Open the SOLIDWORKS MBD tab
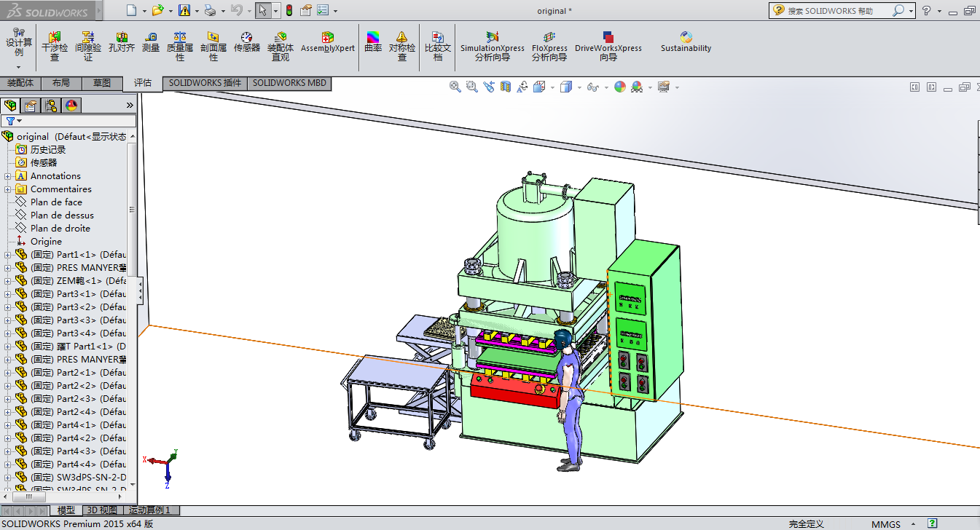This screenshot has height=530, width=980. (x=289, y=83)
